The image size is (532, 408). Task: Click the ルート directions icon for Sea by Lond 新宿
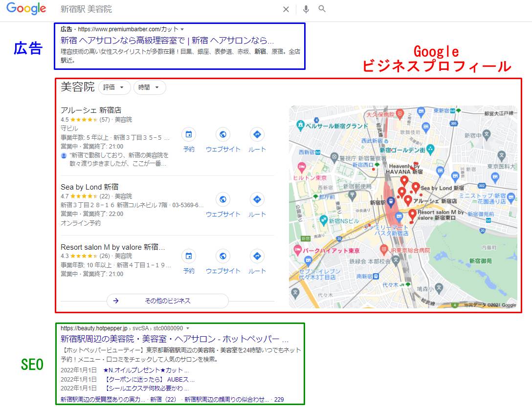[257, 199]
